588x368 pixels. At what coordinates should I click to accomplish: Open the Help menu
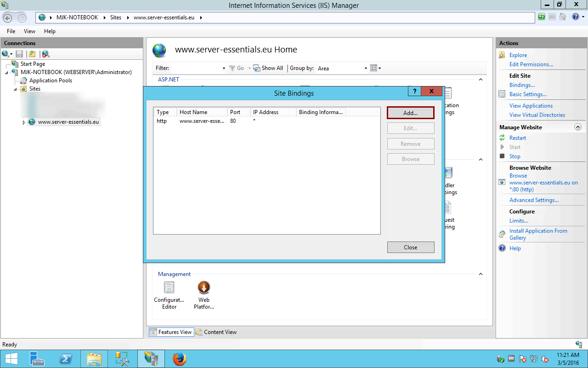(50, 31)
